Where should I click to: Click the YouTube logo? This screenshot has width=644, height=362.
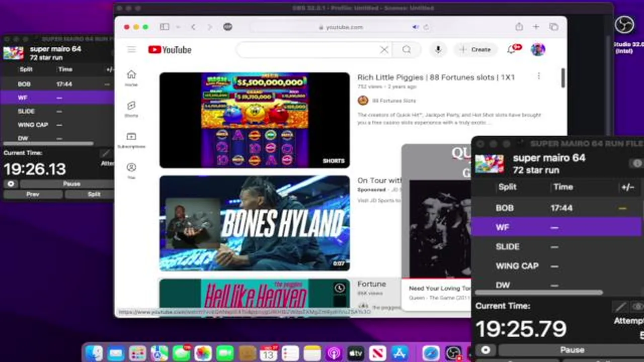click(x=170, y=49)
